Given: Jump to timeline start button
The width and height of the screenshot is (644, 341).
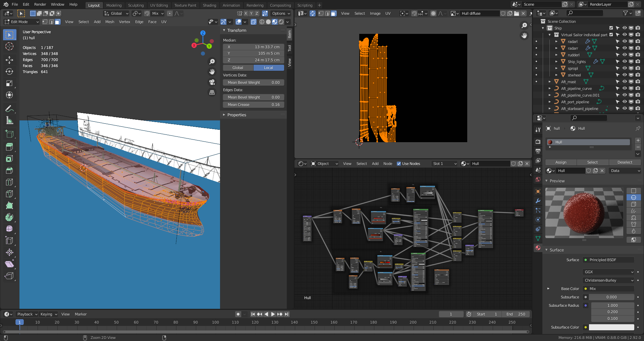Looking at the screenshot, I should [253, 314].
